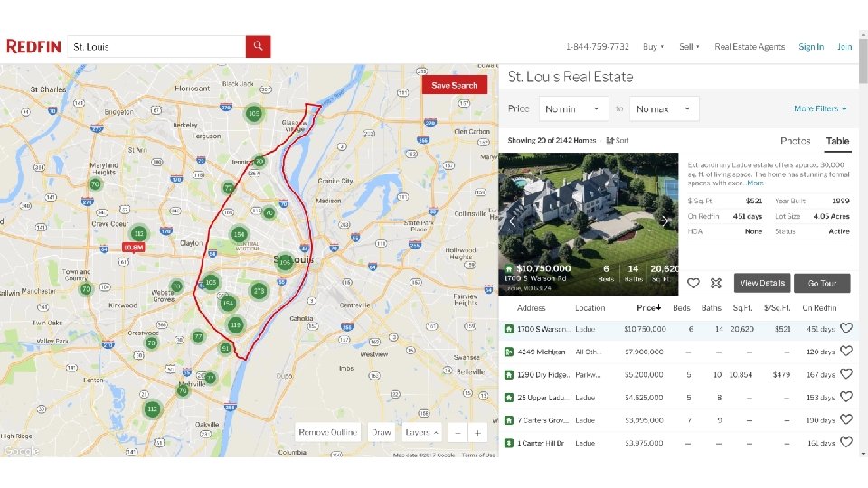Show next photo with right arrow
The image size is (868, 488).
tap(665, 221)
